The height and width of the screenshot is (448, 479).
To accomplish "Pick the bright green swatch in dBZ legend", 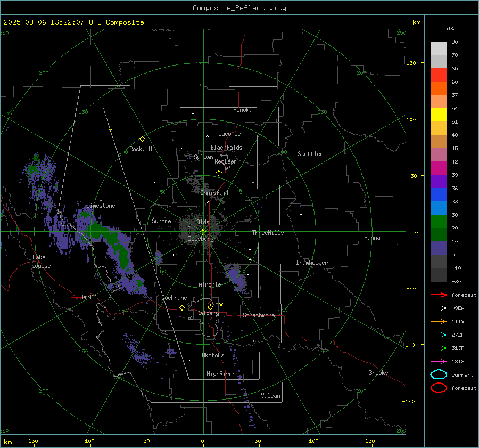I will pos(439,221).
